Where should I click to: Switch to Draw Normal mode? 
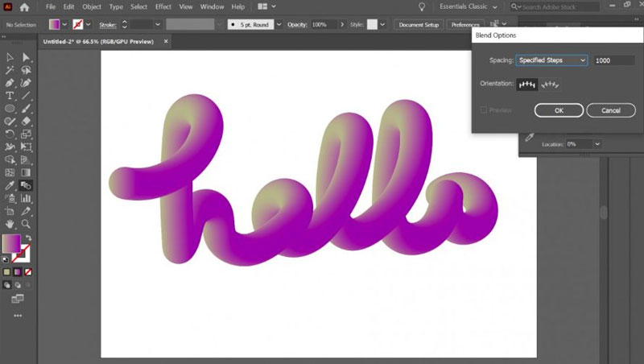pos(6,285)
